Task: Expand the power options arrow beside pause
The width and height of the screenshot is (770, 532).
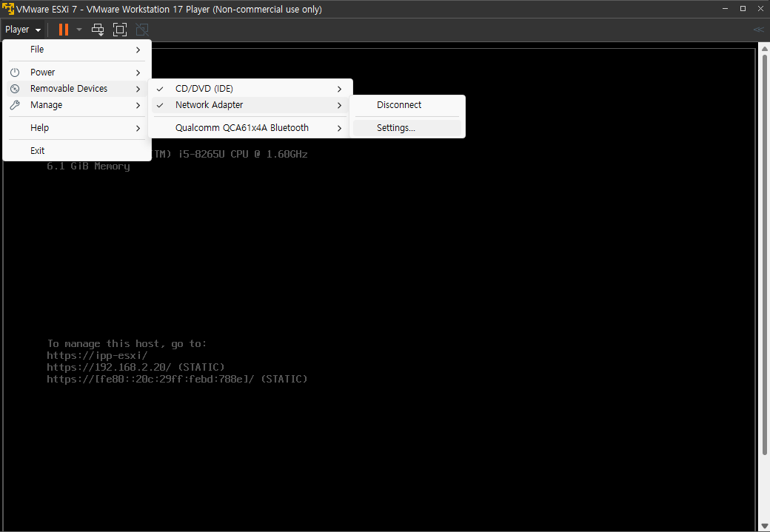Action: 79,30
